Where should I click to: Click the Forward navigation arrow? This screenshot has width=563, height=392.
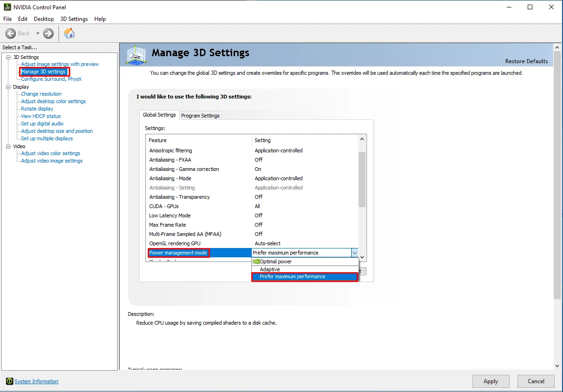(x=48, y=33)
